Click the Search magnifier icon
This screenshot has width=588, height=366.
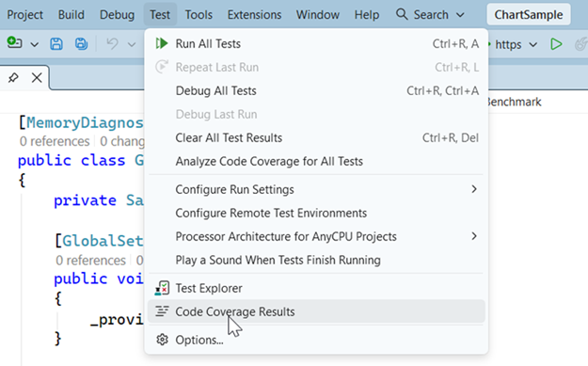[x=402, y=14]
